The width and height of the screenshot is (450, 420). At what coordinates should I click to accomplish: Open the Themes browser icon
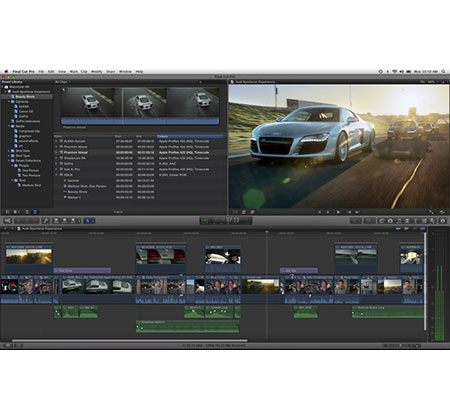(x=432, y=221)
